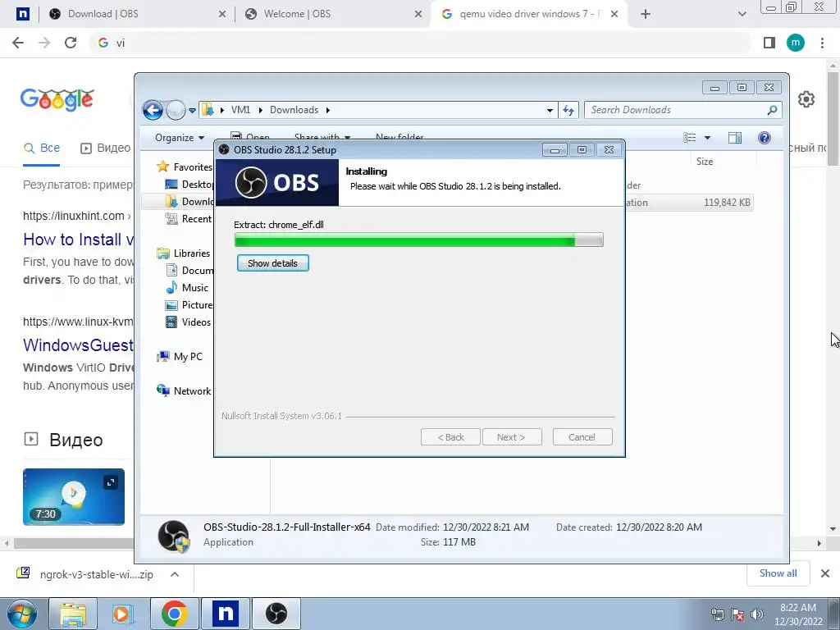Viewport: 840px width, 630px height.
Task: Open the How to Install search result
Action: pyautogui.click(x=78, y=240)
